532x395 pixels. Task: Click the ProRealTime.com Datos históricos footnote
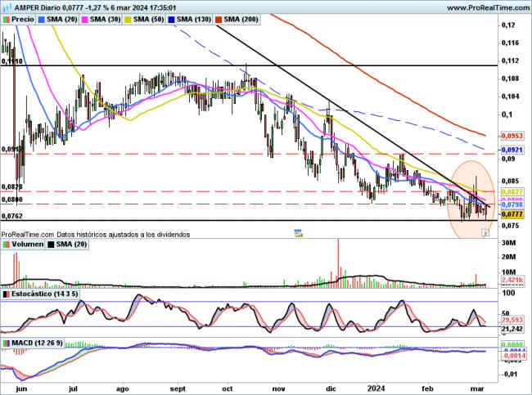click(95, 234)
